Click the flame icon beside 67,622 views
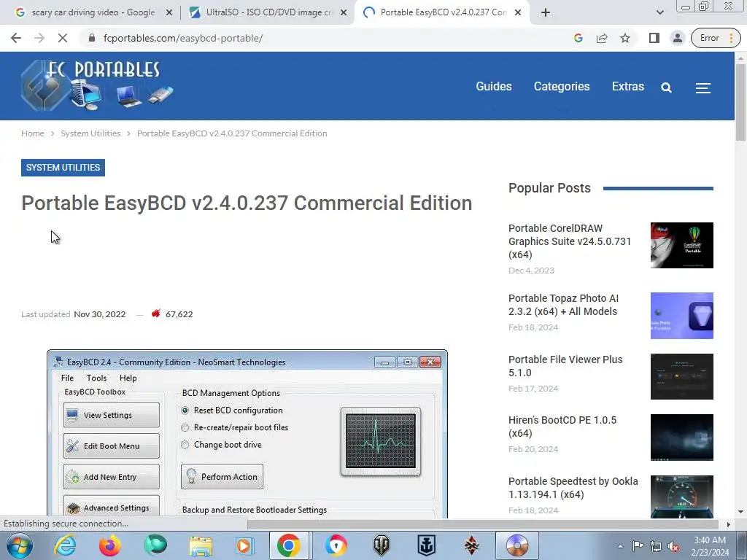The image size is (747, 560). coord(156,314)
